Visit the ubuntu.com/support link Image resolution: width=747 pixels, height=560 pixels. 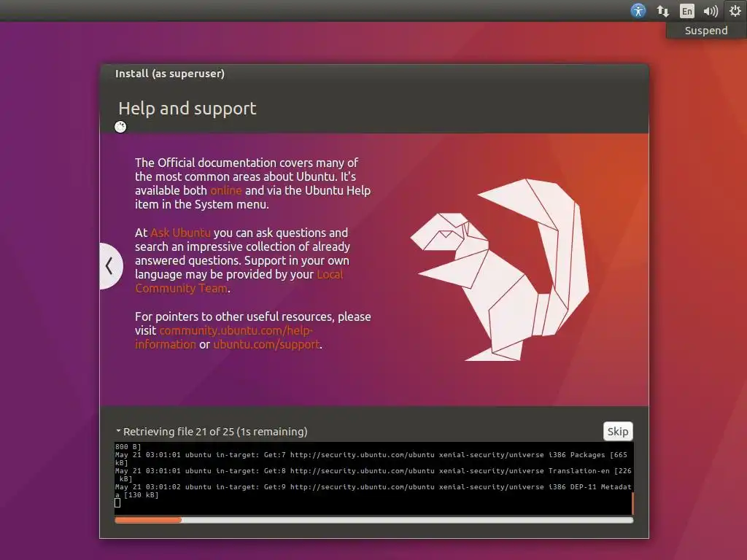point(266,344)
